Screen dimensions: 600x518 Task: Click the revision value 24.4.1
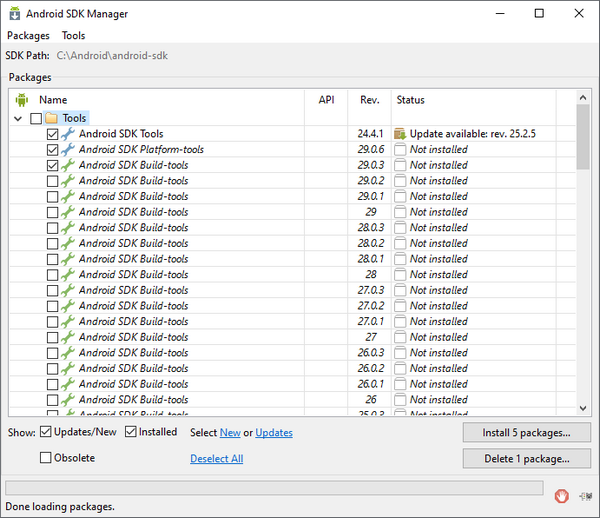(x=370, y=134)
